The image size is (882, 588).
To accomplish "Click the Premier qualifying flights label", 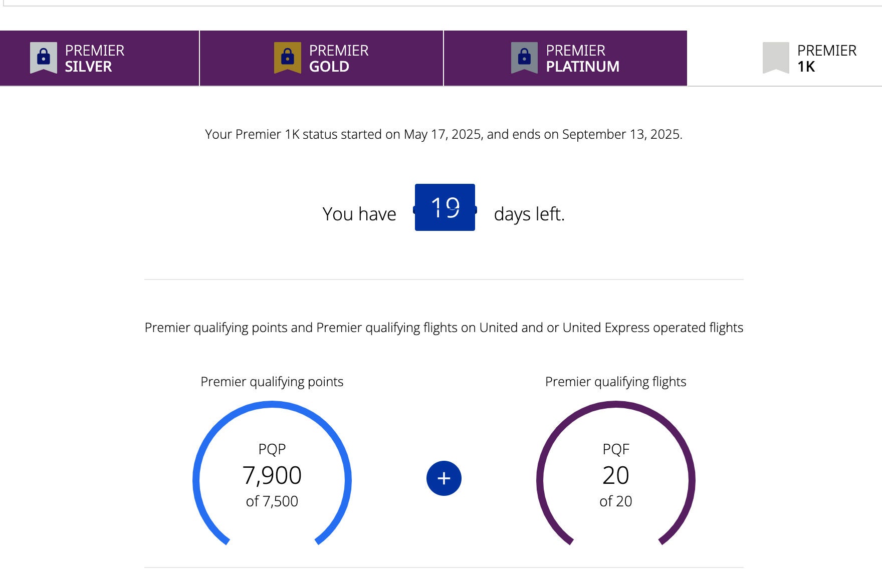I will coord(616,381).
